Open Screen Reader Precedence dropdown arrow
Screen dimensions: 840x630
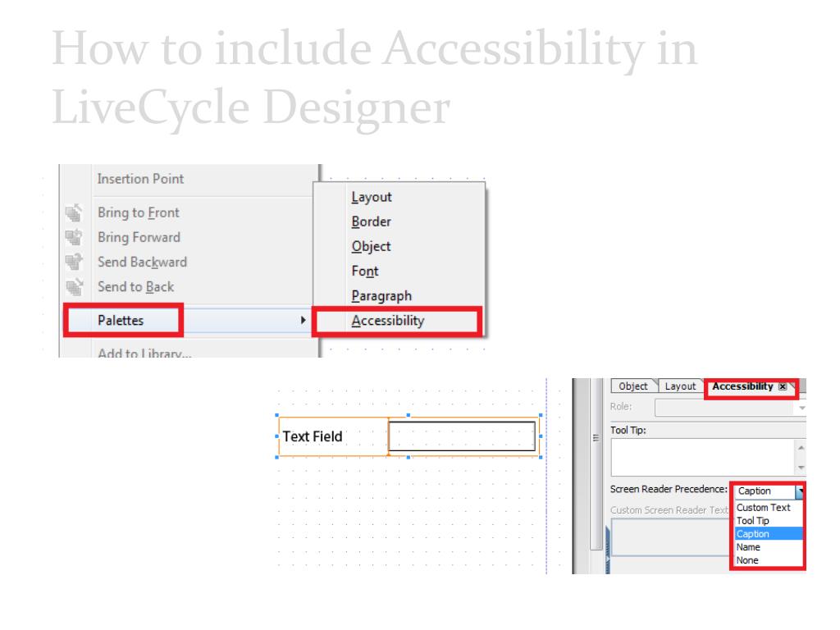click(x=800, y=491)
